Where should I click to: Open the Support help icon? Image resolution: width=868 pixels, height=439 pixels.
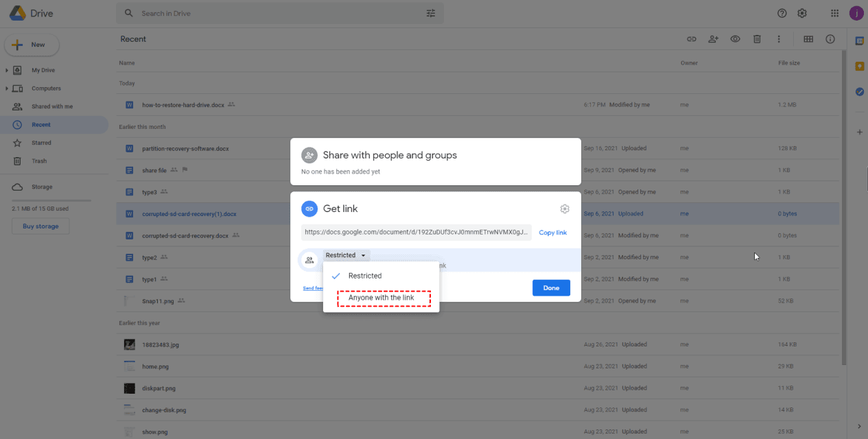782,13
